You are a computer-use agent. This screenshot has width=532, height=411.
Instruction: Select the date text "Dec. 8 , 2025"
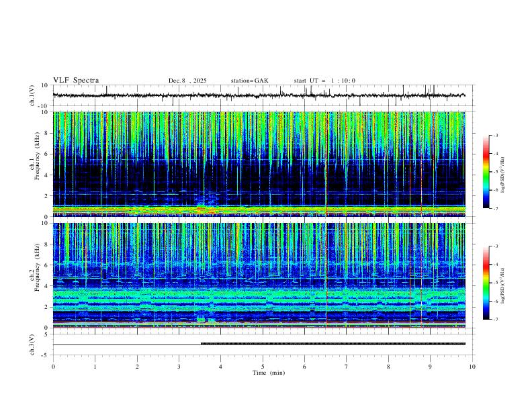187,81
